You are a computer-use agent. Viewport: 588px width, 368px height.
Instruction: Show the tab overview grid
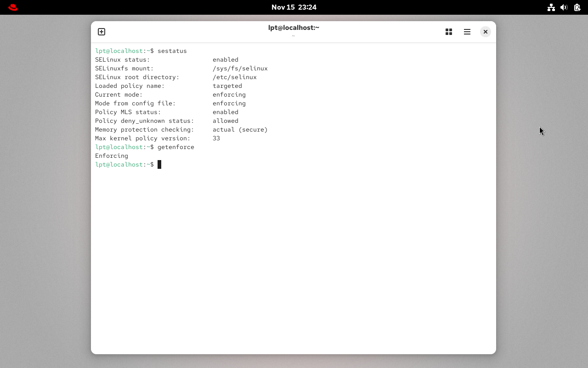coord(448,32)
